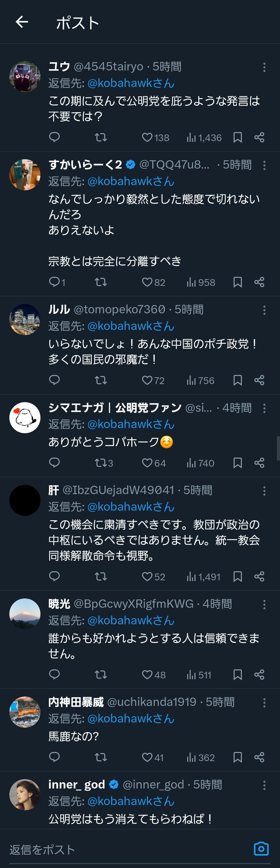
Task: Open more options menu on 肝's reply
Action: pos(264,491)
